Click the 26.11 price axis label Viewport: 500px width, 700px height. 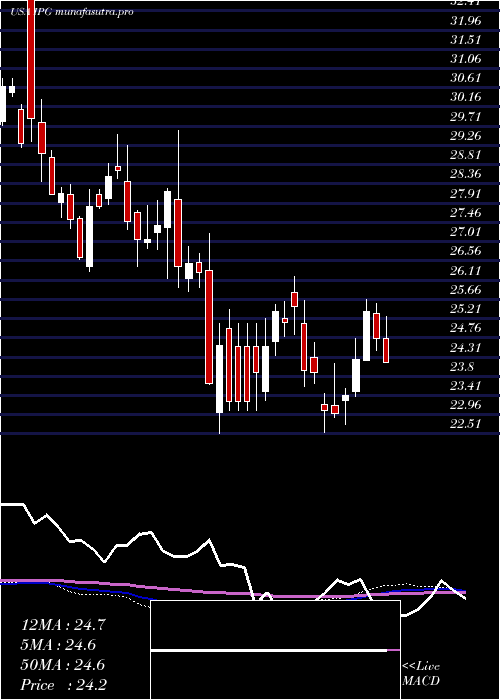coord(466,270)
